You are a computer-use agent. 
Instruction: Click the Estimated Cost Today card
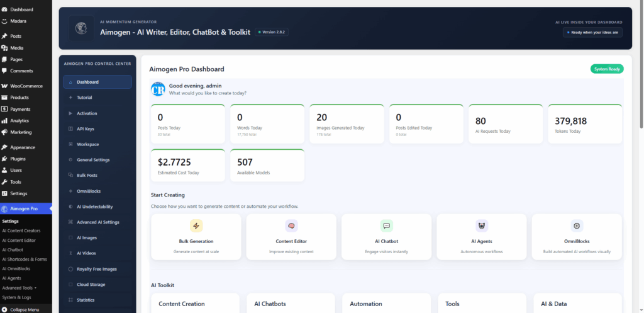187,166
